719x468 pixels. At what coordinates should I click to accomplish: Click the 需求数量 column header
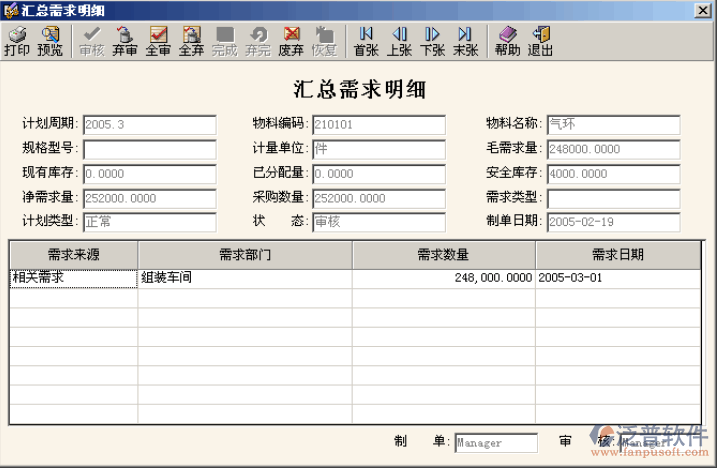point(444,255)
